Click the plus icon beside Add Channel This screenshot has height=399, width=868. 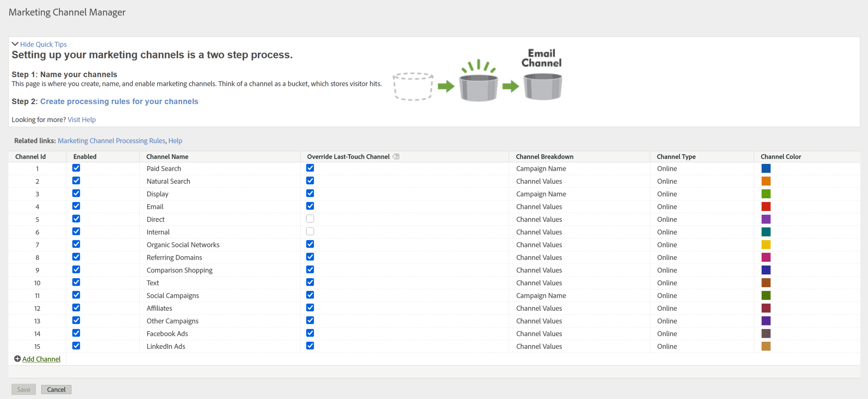tap(17, 359)
